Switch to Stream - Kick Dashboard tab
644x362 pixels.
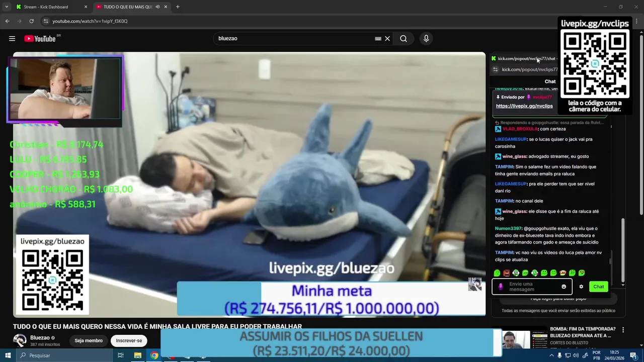click(x=51, y=7)
